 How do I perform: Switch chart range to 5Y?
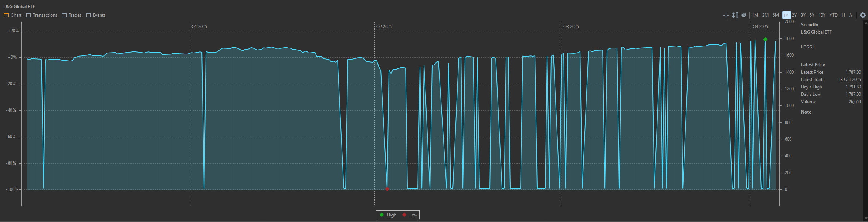coord(812,15)
